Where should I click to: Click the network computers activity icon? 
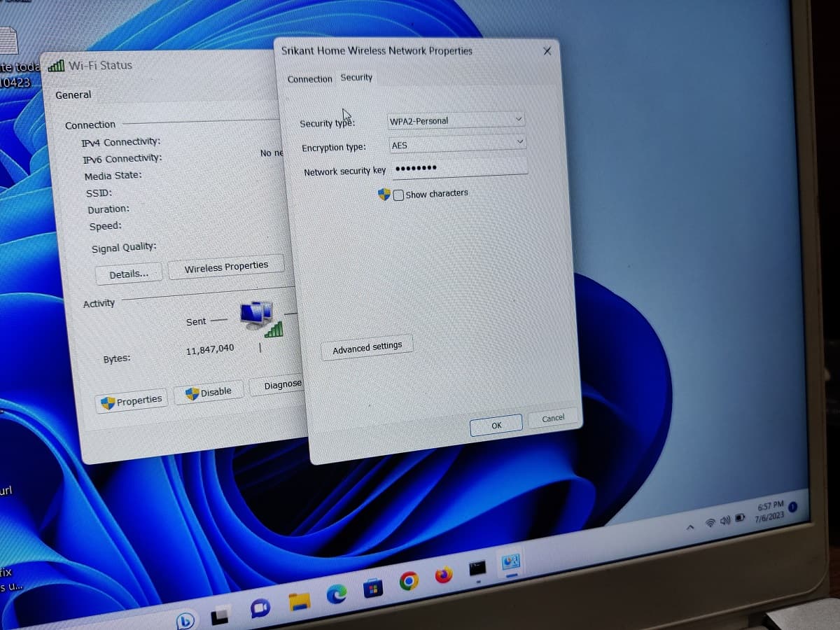click(260, 318)
